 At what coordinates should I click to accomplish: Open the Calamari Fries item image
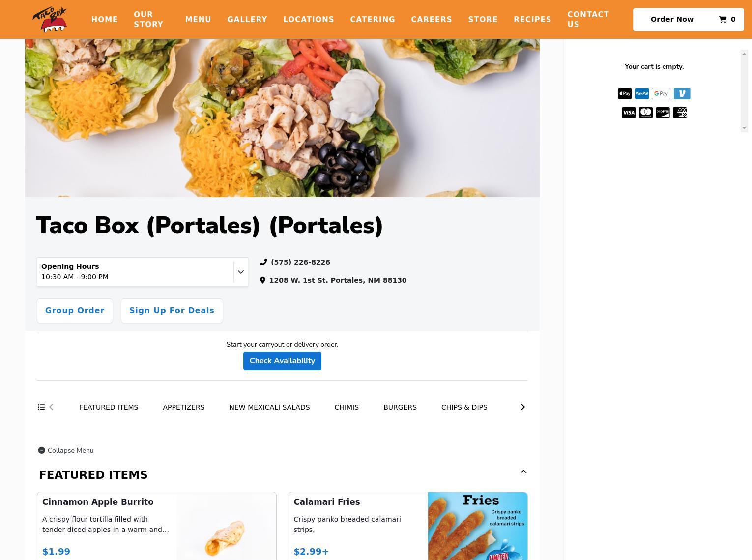click(x=478, y=526)
